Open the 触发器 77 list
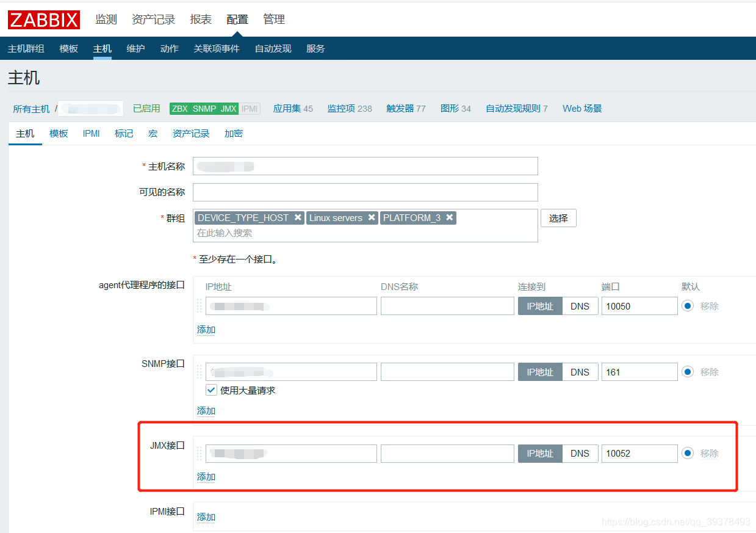The width and height of the screenshot is (756, 533). (406, 108)
